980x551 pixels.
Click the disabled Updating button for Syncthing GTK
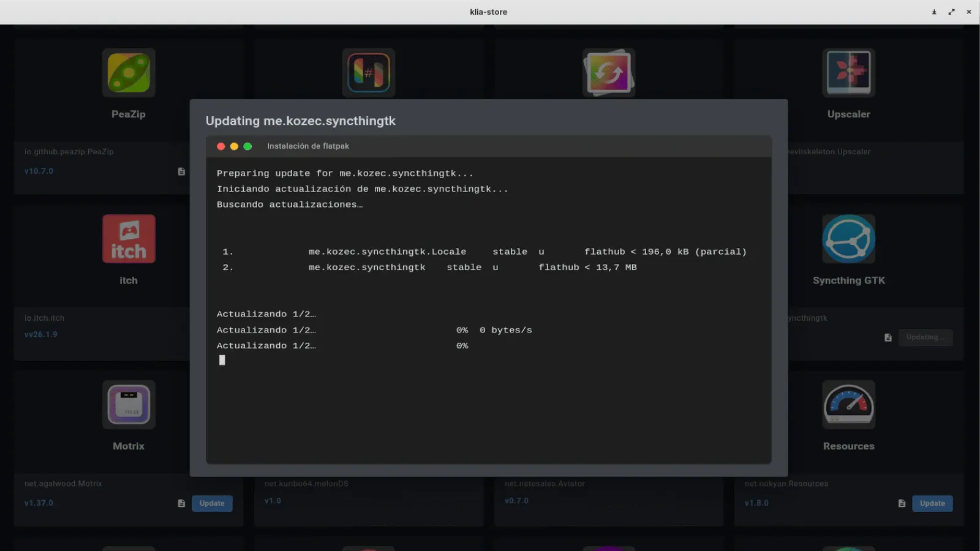pyautogui.click(x=925, y=337)
